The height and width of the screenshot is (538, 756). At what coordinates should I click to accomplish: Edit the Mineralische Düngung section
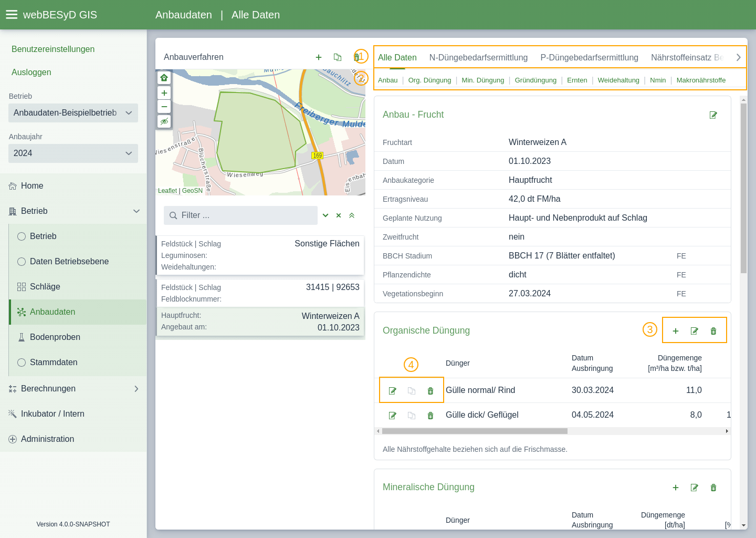(x=695, y=488)
